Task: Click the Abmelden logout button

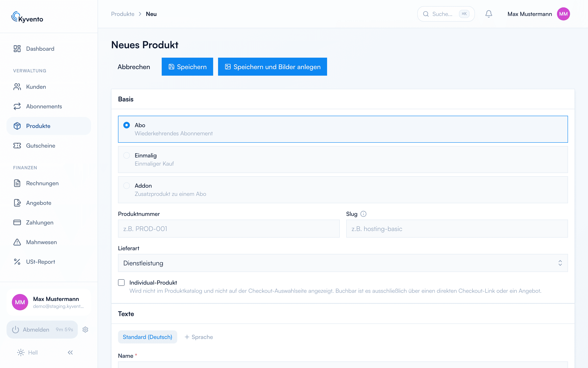Action: click(42, 329)
